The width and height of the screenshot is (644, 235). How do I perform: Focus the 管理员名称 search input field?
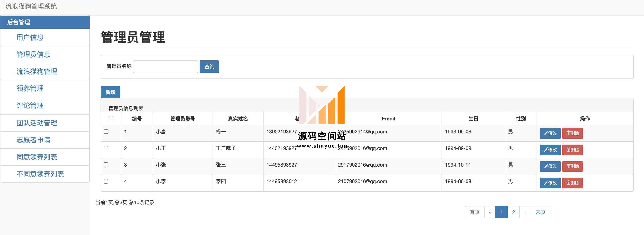165,67
